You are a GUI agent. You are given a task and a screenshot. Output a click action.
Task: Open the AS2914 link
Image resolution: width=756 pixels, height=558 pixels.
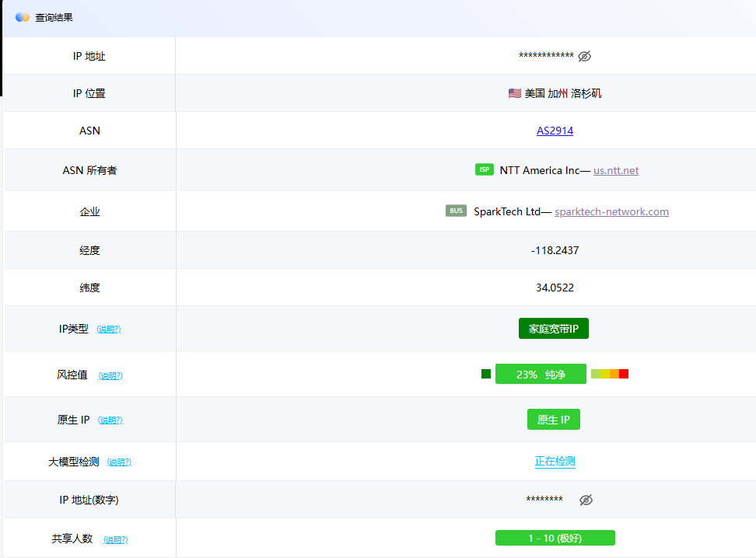pos(555,131)
